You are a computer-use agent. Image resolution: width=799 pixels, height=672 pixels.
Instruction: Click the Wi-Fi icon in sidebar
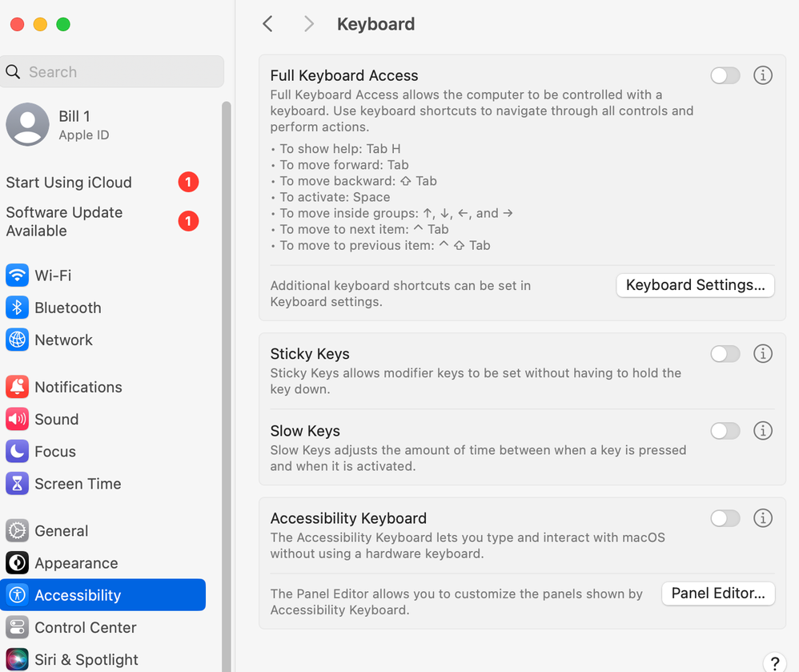pyautogui.click(x=17, y=276)
